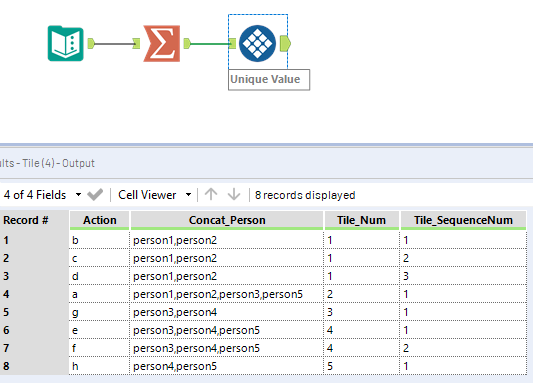Click Action cell containing h
This screenshot has width=533, height=383.
100,366
